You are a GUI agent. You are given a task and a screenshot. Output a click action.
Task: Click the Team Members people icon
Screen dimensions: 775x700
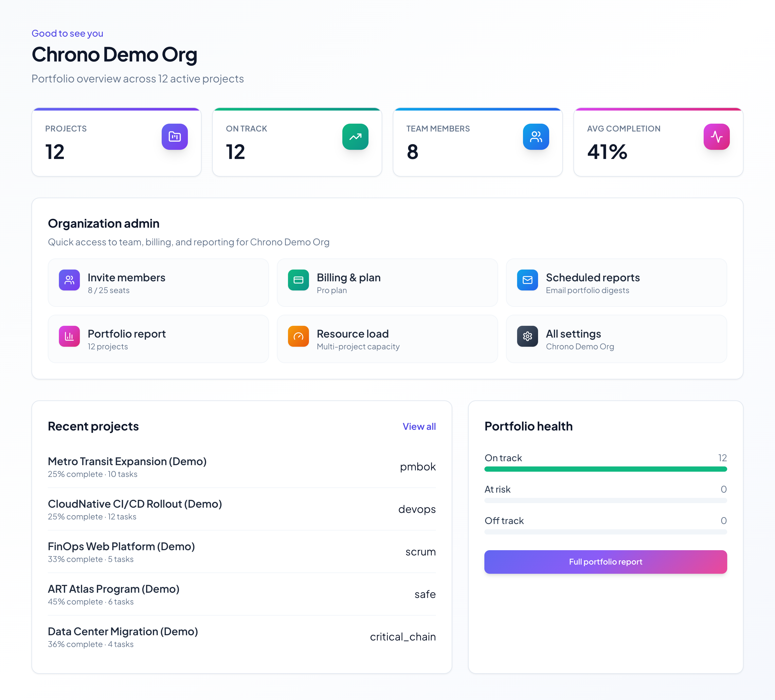tap(536, 136)
